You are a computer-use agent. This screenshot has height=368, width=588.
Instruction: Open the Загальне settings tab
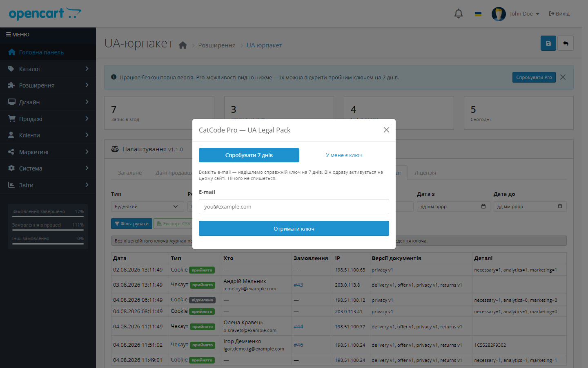[x=130, y=173]
